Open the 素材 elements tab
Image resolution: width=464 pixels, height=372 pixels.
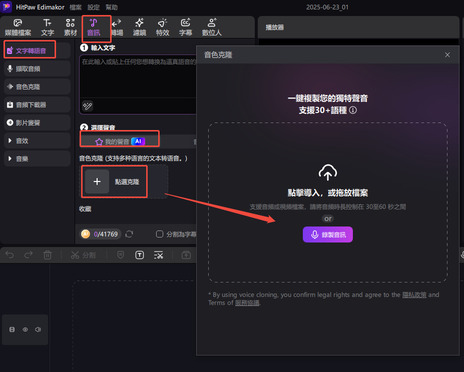pyautogui.click(x=70, y=28)
